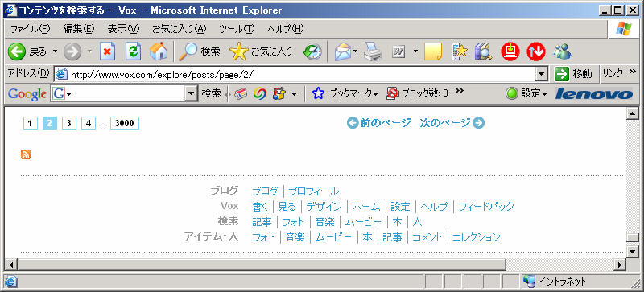Open the Mail button dropdown arrow
The height and width of the screenshot is (292, 644).
pos(356,51)
